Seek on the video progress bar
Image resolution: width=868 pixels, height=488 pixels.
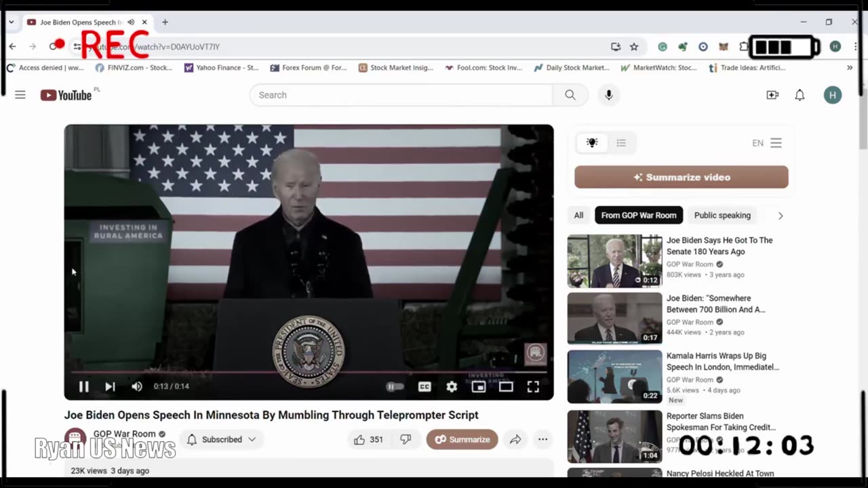pos(309,372)
